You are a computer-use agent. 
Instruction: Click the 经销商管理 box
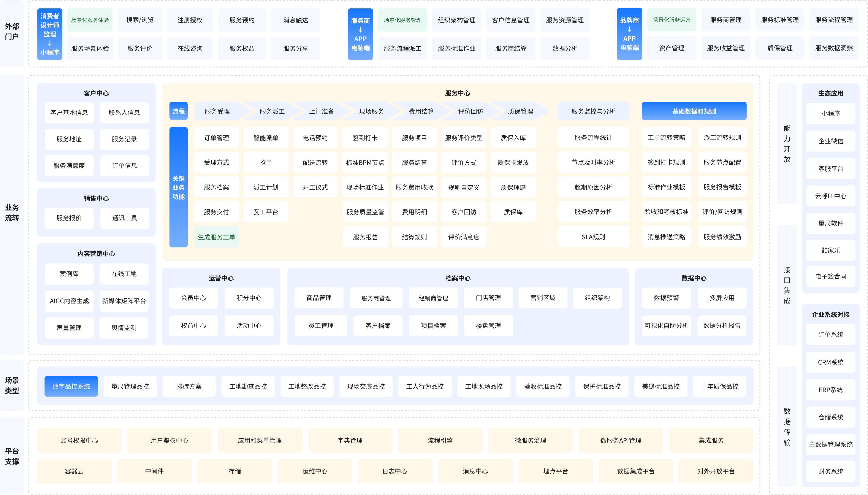click(x=433, y=298)
